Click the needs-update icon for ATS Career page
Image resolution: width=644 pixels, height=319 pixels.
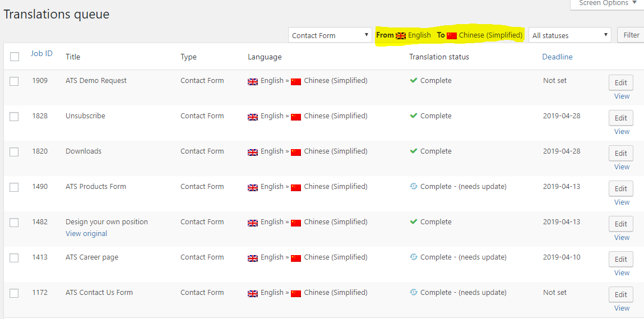414,257
